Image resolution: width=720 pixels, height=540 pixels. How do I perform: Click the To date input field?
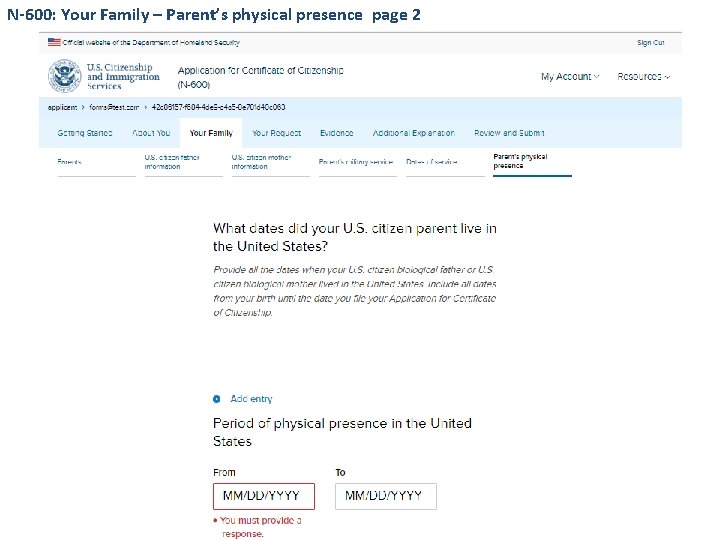(385, 496)
